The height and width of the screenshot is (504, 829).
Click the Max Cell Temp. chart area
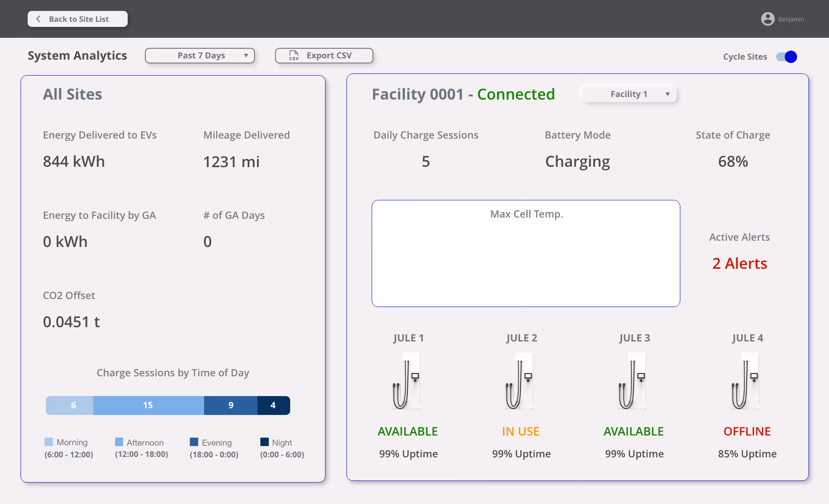tap(526, 260)
